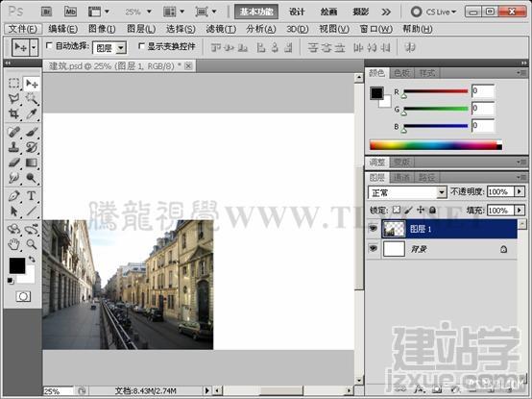
Task: Expand the 不透明度 opacity arrow
Action: point(520,192)
